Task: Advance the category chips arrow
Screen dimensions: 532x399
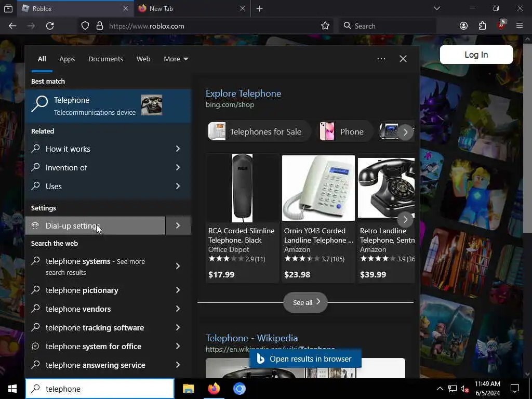Action: coord(405,131)
